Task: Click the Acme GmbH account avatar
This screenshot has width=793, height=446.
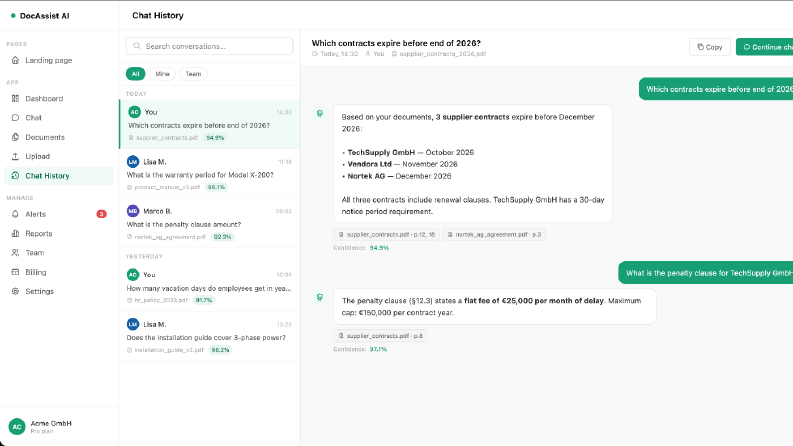Action: point(17,426)
